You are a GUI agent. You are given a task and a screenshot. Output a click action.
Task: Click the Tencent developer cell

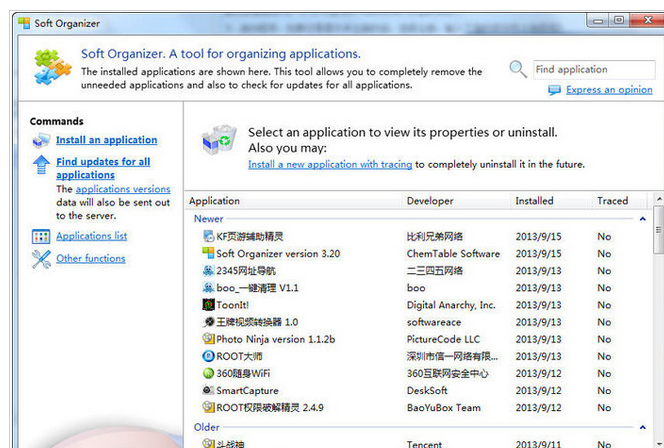click(424, 443)
